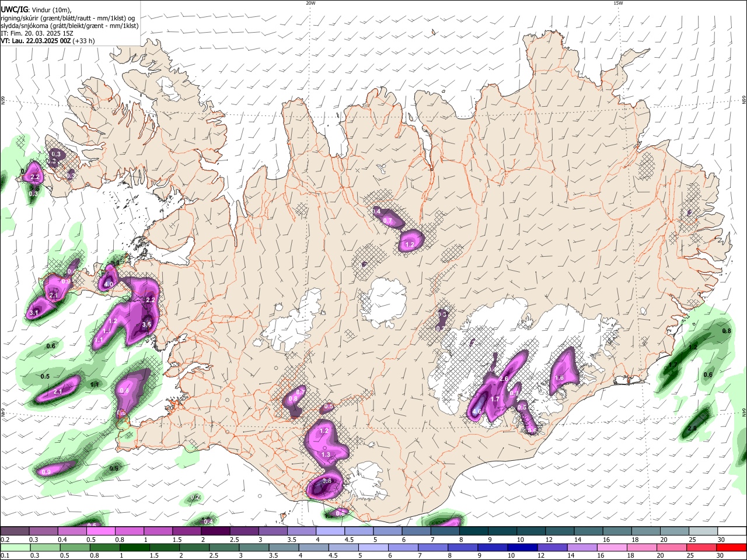Click the '3.1' precipitation value offshore west
The width and height of the screenshot is (747, 560).
coord(34,313)
